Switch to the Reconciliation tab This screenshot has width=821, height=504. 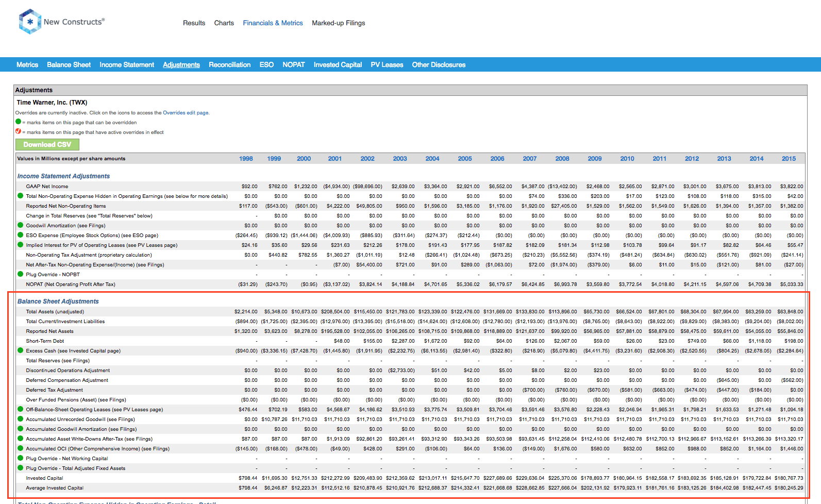pyautogui.click(x=230, y=64)
